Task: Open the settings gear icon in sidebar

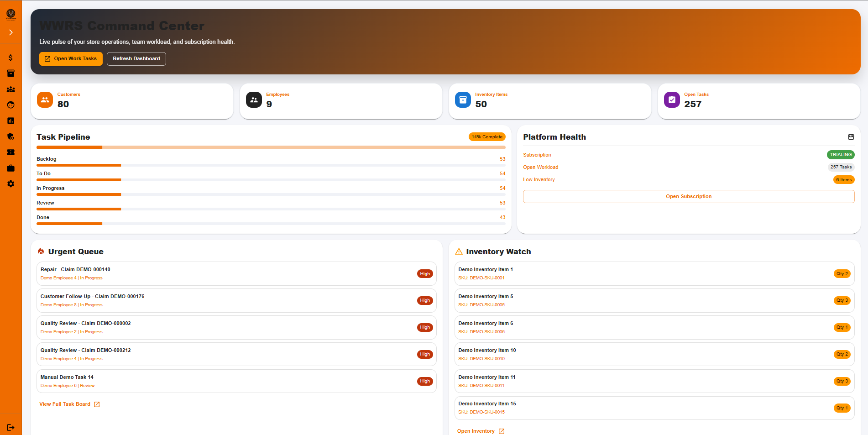Action: 10,183
